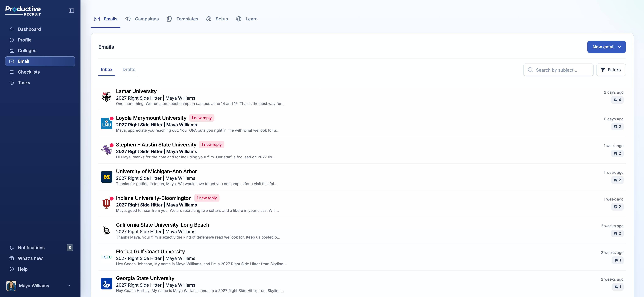The image size is (644, 297).
Task: Click Lamar University's 4 messages badge
Action: point(617,100)
